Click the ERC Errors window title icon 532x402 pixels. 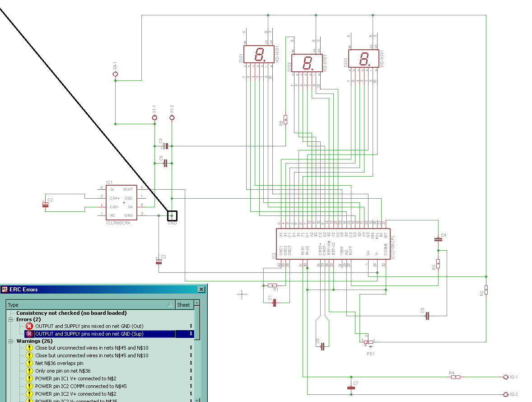[5, 290]
